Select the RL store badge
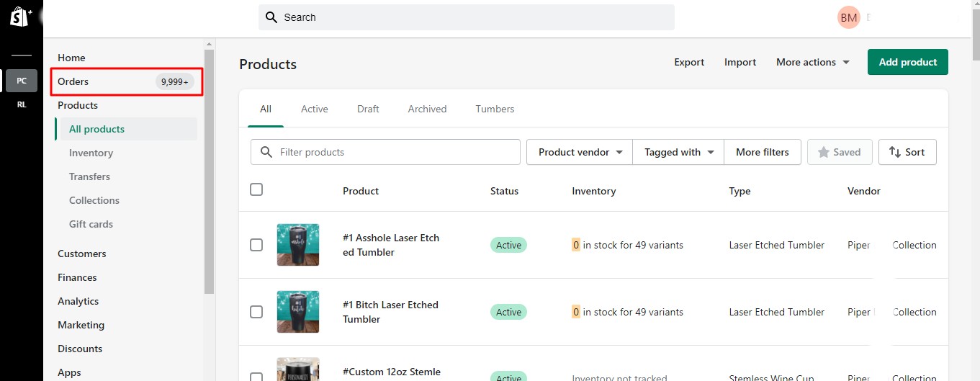 22,104
